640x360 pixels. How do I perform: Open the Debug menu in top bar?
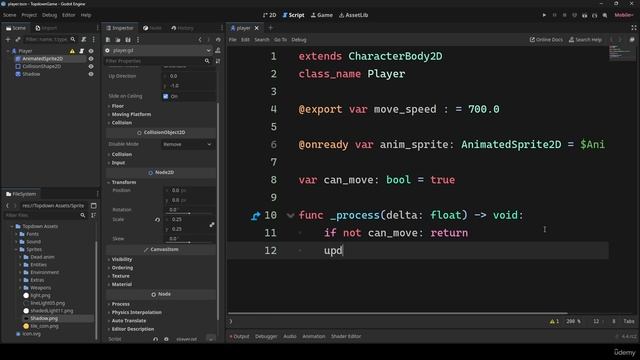pos(49,15)
